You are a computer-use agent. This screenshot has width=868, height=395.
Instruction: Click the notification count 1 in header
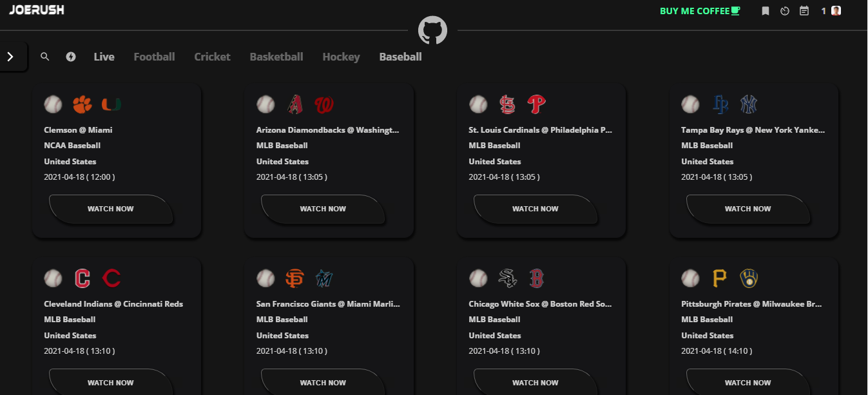(824, 11)
